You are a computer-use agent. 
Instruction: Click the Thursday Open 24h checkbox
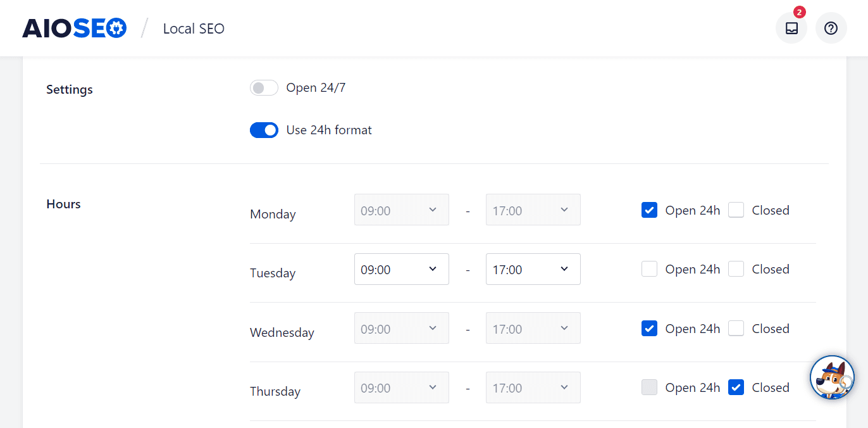coord(649,387)
